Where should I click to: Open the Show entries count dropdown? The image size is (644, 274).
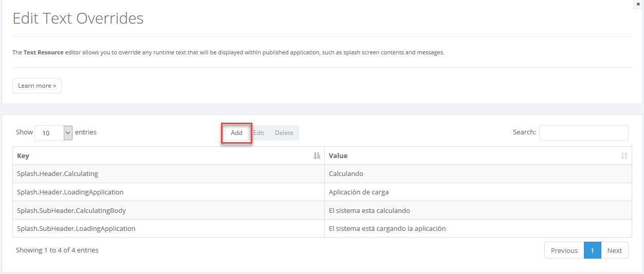point(53,133)
